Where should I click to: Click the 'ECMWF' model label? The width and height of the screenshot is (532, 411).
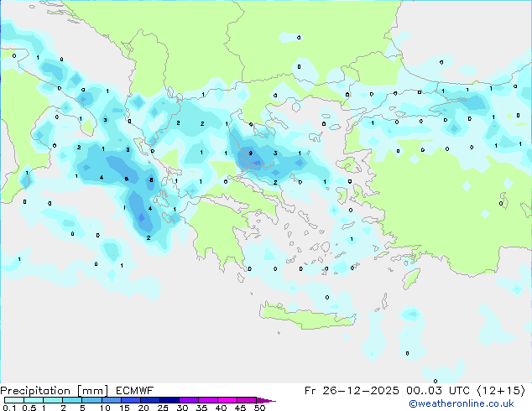[135, 391]
